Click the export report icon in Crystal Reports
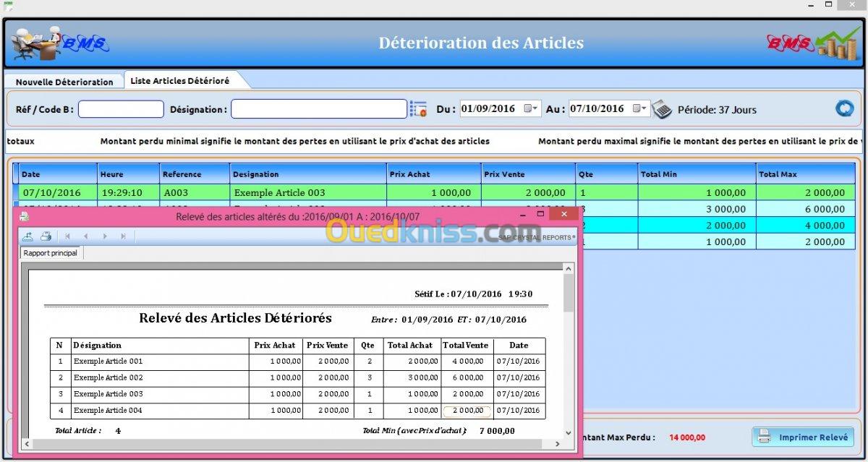This screenshot has height=462, width=868. pyautogui.click(x=28, y=236)
